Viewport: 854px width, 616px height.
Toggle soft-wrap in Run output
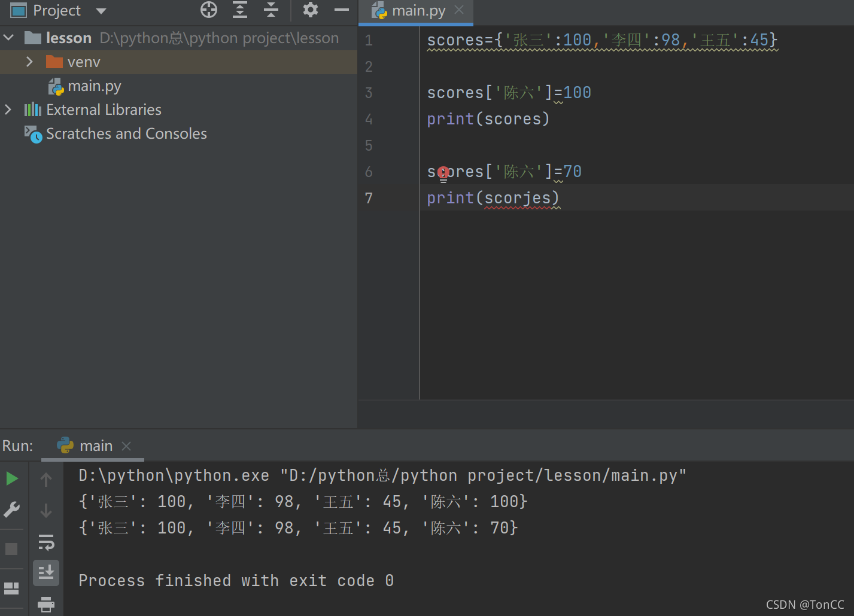pyautogui.click(x=46, y=542)
